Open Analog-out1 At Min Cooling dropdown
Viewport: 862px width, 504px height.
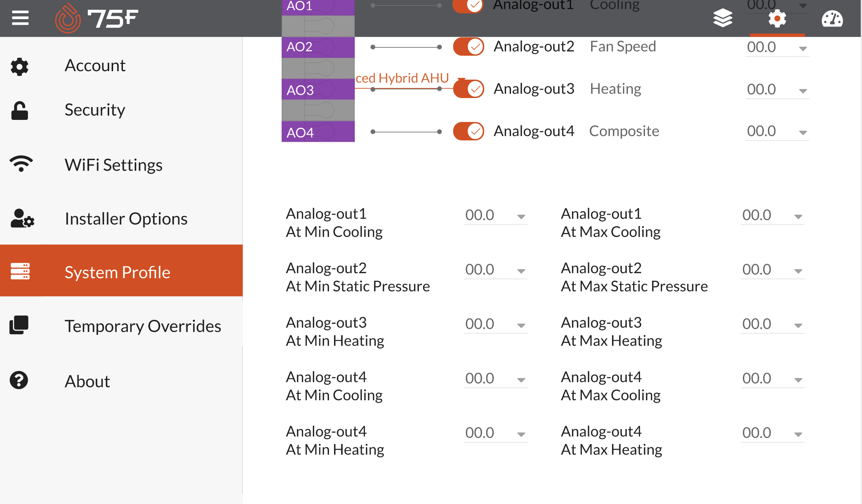point(495,216)
